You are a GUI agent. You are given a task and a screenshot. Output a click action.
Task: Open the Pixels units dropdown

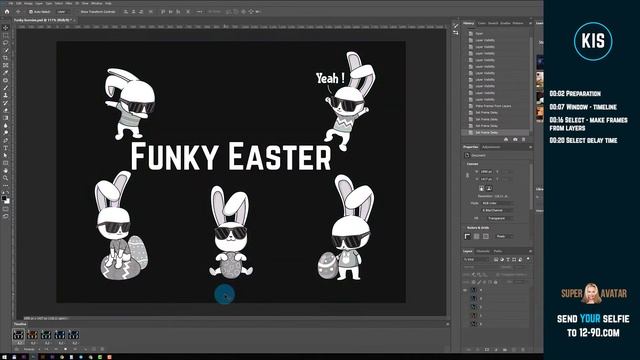click(504, 236)
